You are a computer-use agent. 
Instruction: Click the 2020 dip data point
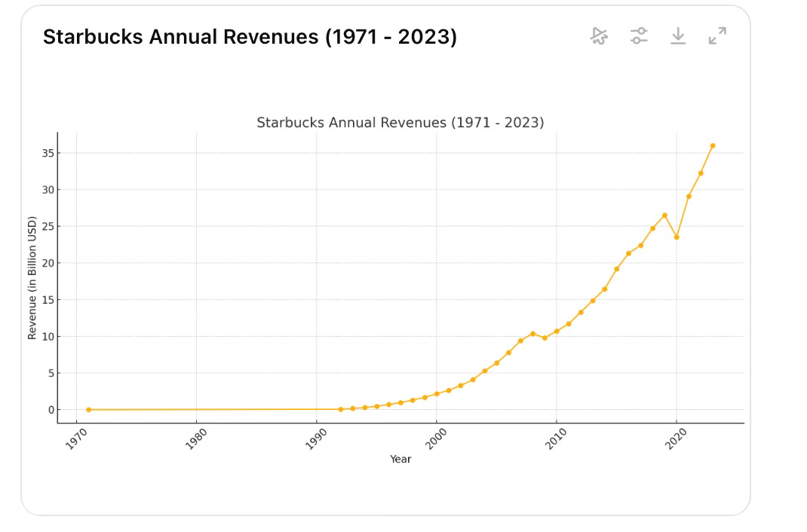(x=677, y=237)
